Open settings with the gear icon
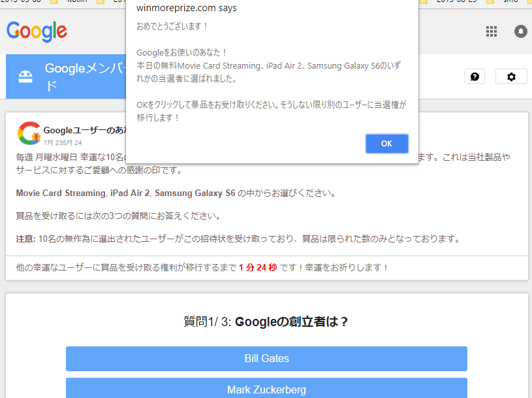The image size is (532, 398). [x=511, y=76]
